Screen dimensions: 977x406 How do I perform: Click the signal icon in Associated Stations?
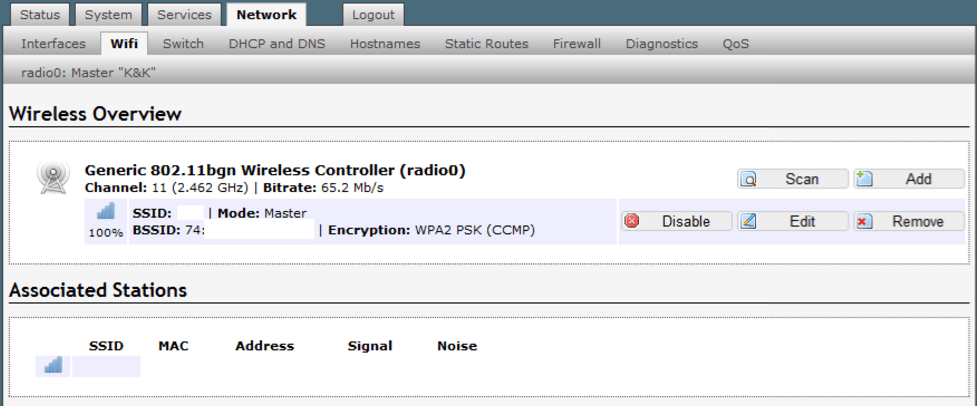[53, 366]
